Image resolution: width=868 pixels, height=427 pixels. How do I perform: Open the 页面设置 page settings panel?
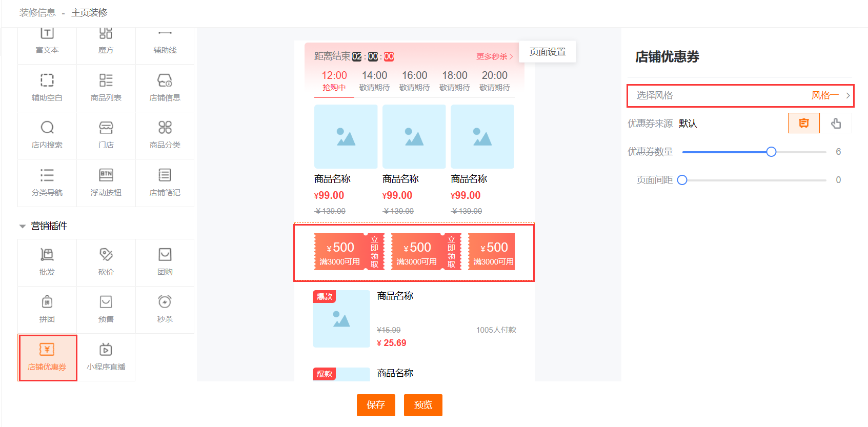coord(547,52)
